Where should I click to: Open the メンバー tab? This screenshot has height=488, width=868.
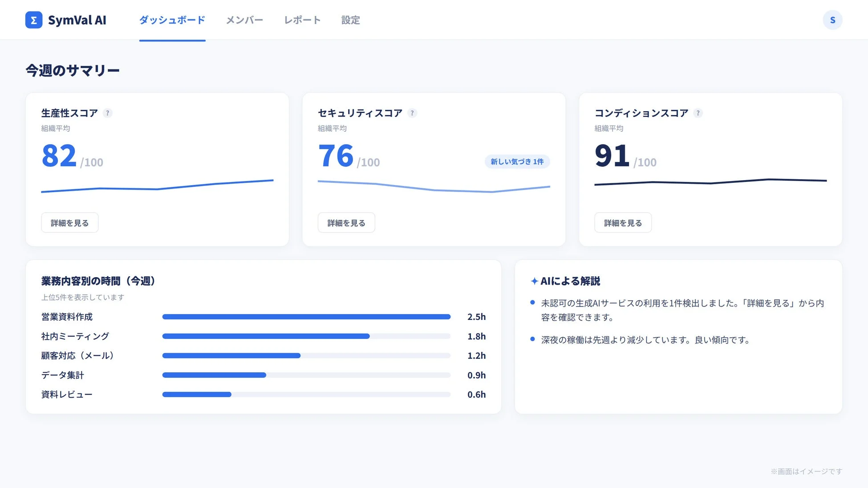click(244, 20)
